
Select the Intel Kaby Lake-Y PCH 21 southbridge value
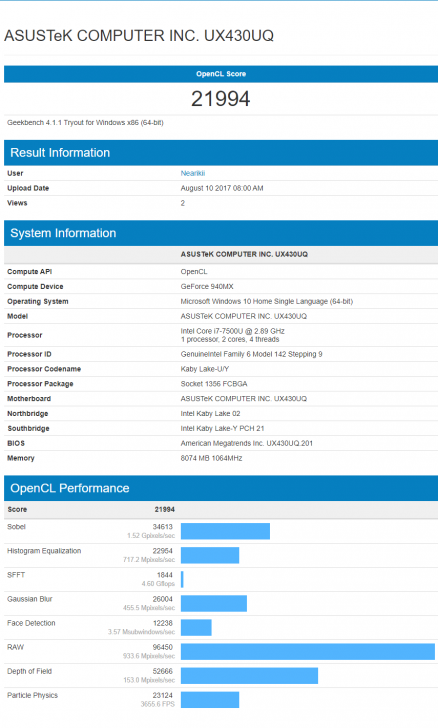pyautogui.click(x=222, y=428)
